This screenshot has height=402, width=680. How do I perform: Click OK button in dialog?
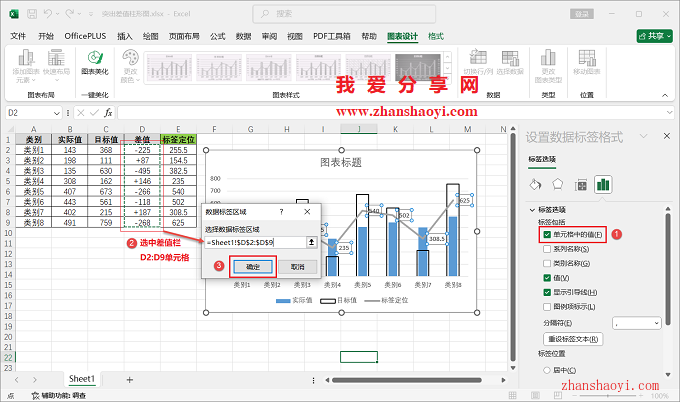[x=253, y=267]
